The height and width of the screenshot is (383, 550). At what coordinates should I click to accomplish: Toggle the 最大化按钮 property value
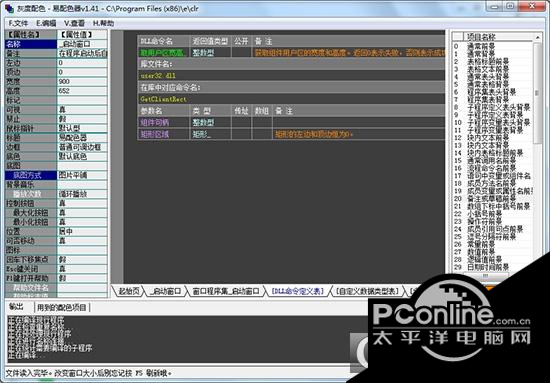82,213
